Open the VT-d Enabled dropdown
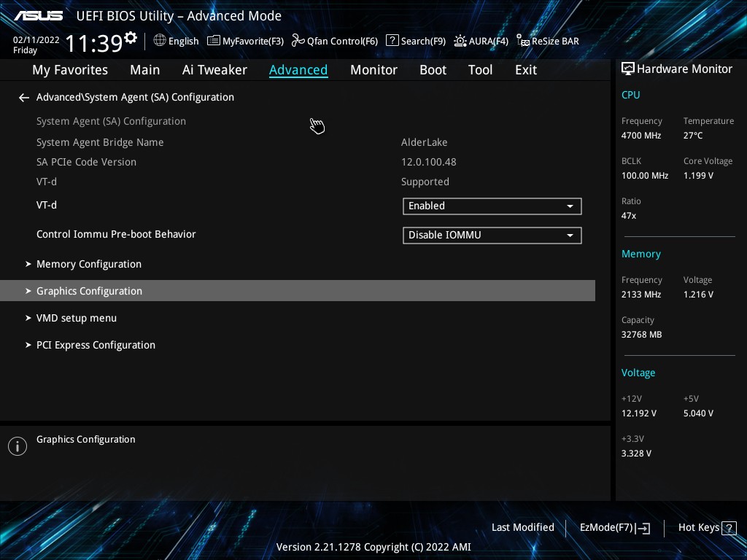Screen dimensions: 747x560 point(492,206)
